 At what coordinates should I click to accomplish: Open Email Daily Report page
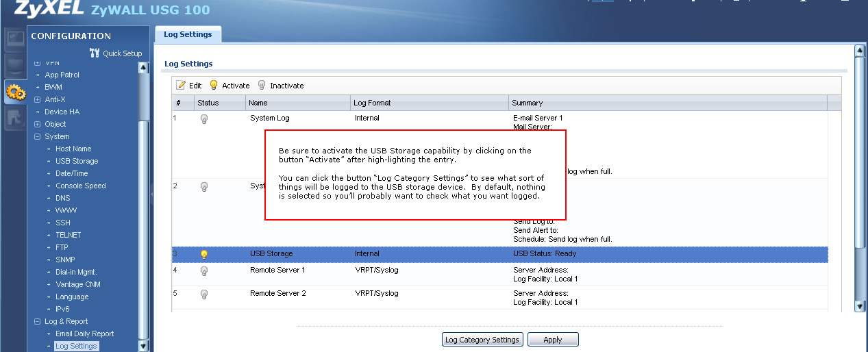coord(85,334)
